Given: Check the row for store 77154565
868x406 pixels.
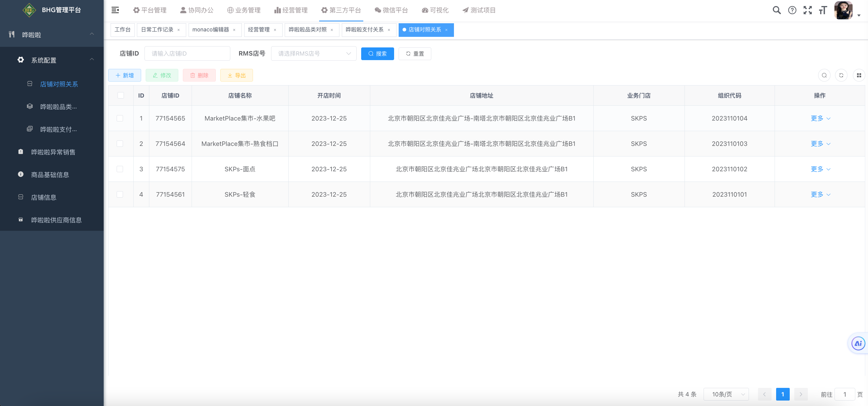Looking at the screenshot, I should pos(120,118).
